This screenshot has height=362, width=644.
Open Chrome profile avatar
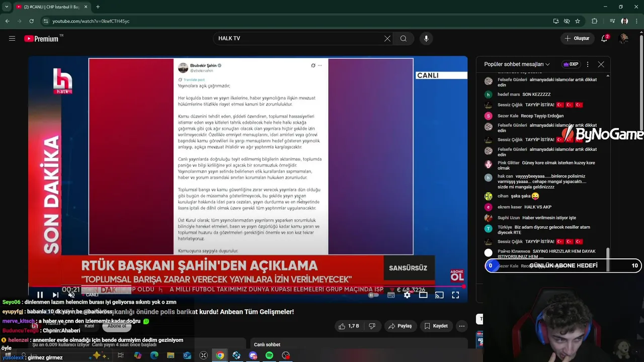point(624,21)
